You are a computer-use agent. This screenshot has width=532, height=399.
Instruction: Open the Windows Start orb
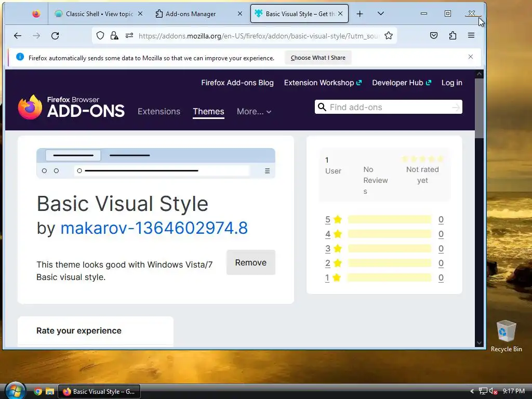click(15, 391)
